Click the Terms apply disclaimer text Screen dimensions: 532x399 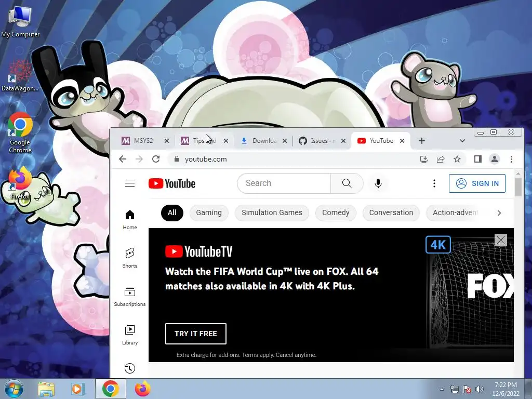coord(246,355)
